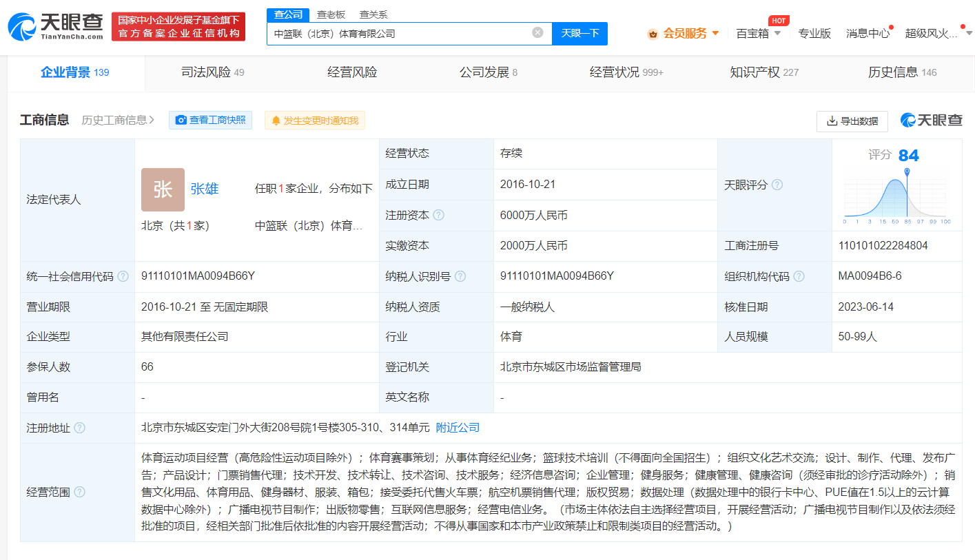Switch to the 司法风险 tab
The height and width of the screenshot is (560, 975).
[212, 72]
